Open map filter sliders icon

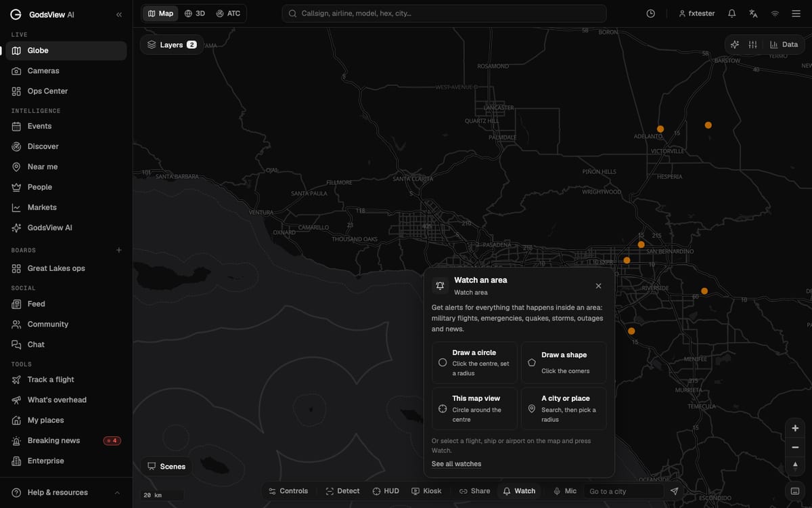coord(752,45)
